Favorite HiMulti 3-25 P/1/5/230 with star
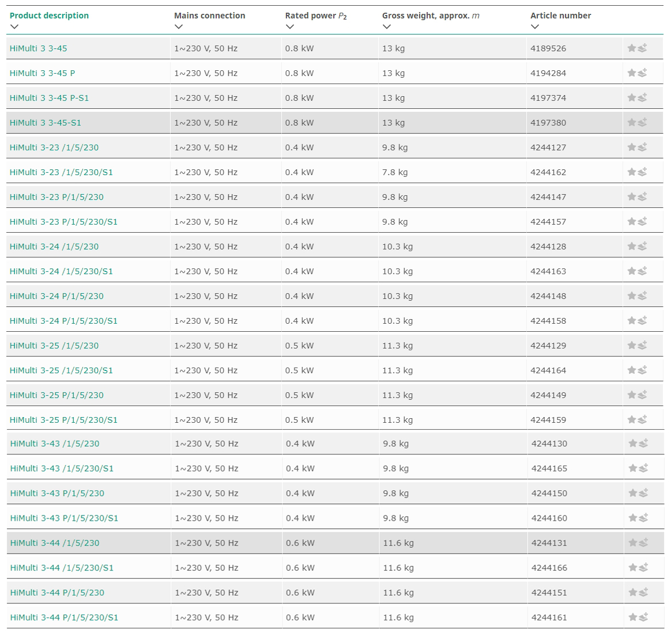The width and height of the screenshot is (671, 644). click(632, 396)
